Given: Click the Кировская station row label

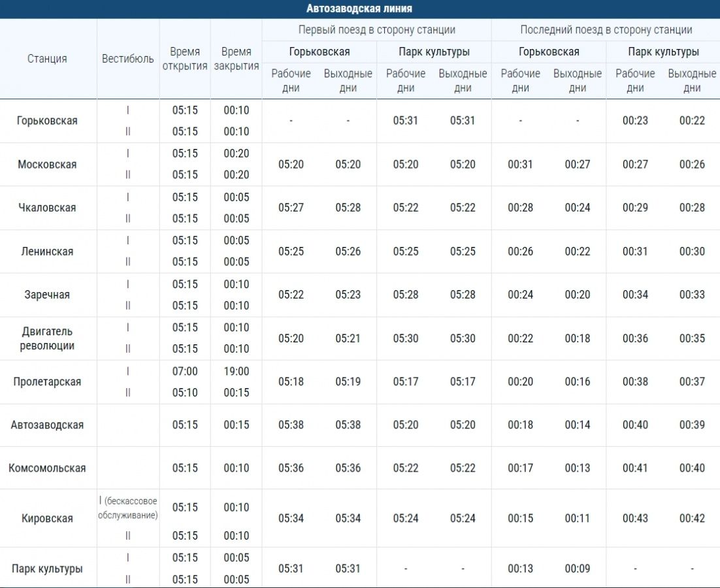Looking at the screenshot, I should [x=47, y=518].
